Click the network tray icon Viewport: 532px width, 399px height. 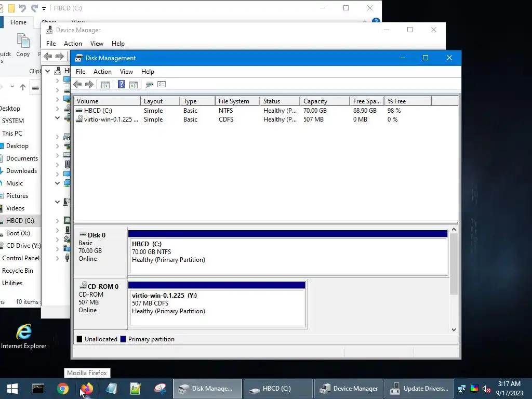coord(462,389)
